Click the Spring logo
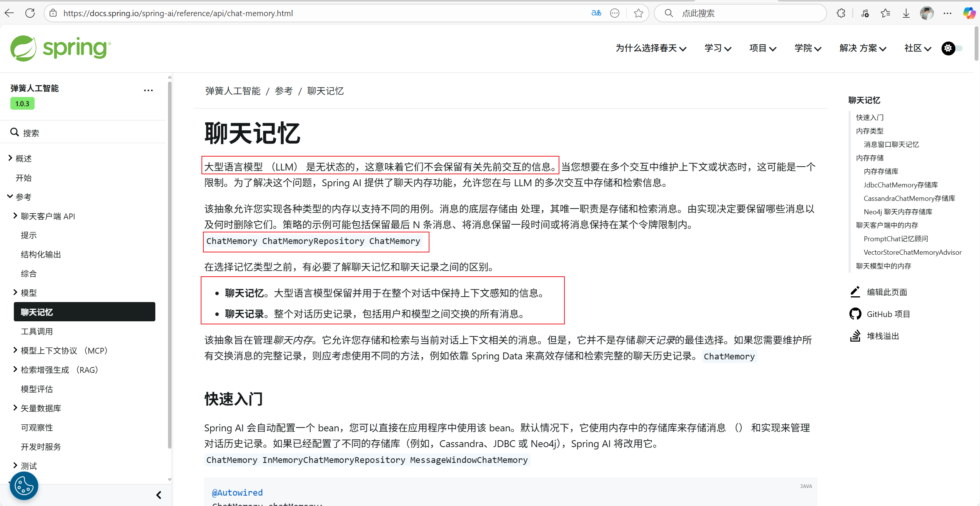This screenshot has width=980, height=506. (x=60, y=48)
